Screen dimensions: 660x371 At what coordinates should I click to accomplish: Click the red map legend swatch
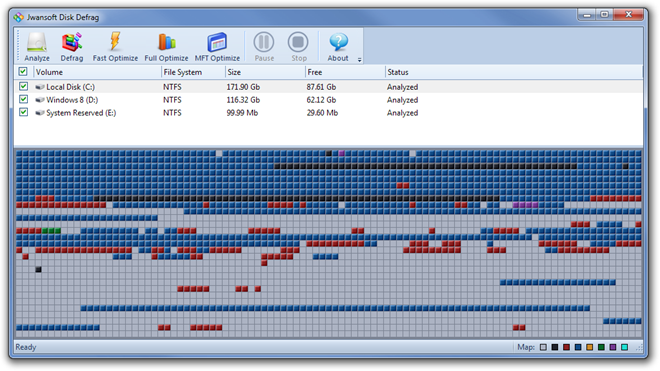pyautogui.click(x=567, y=347)
